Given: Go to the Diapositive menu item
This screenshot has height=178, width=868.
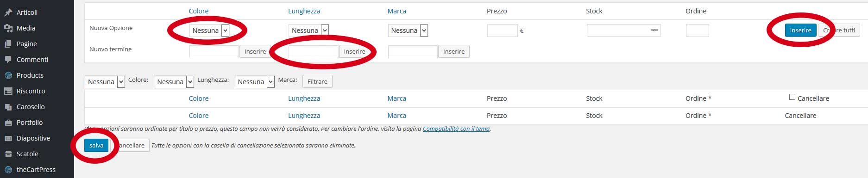Looking at the screenshot, I should [x=33, y=138].
